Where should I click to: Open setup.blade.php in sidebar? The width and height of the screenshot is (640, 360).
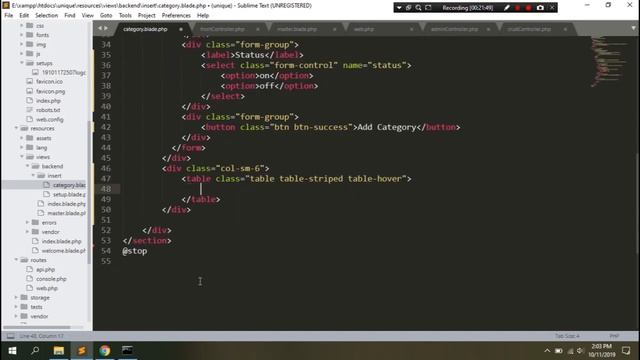(69, 194)
